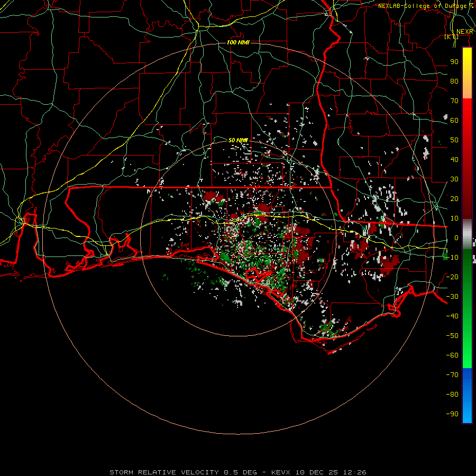Click the -20 label on velocity scale
Image resolution: width=476 pixels, height=476 pixels.
[452, 277]
